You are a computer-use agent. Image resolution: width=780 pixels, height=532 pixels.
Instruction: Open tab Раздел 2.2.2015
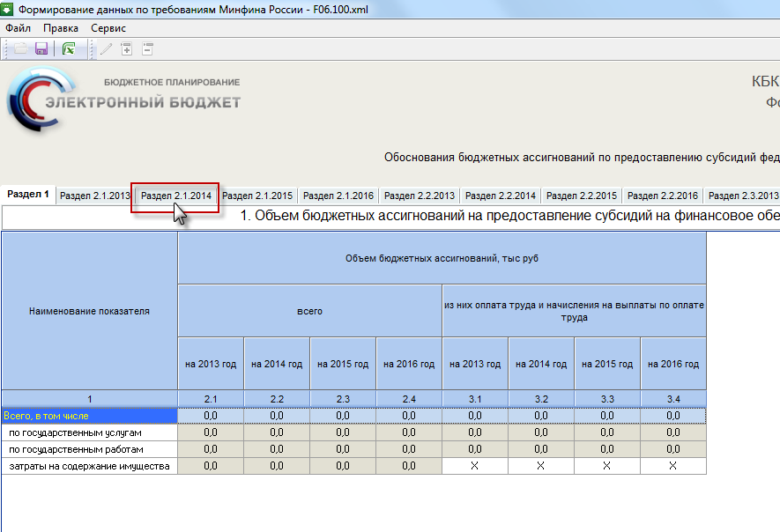(x=582, y=196)
